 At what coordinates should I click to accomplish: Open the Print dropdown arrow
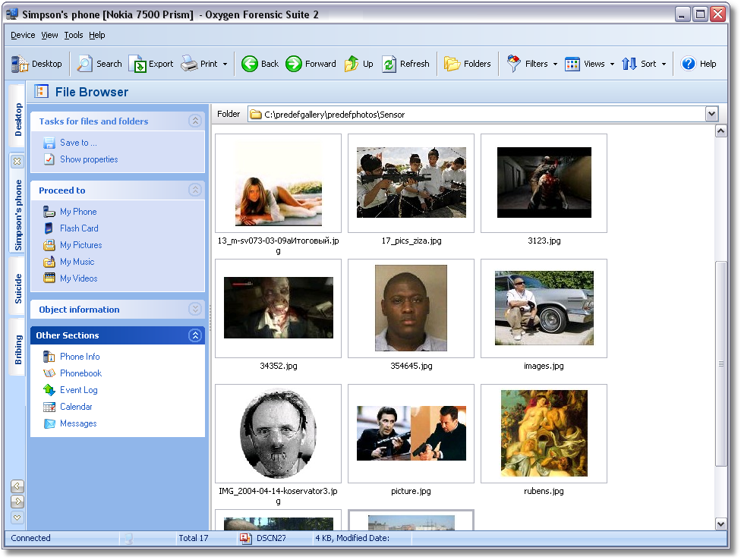(x=225, y=64)
